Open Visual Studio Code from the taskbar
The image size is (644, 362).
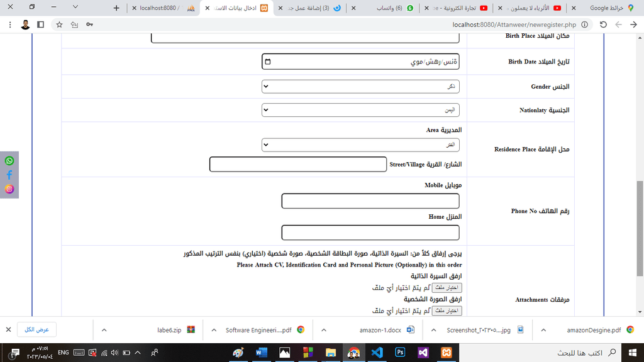point(377,352)
